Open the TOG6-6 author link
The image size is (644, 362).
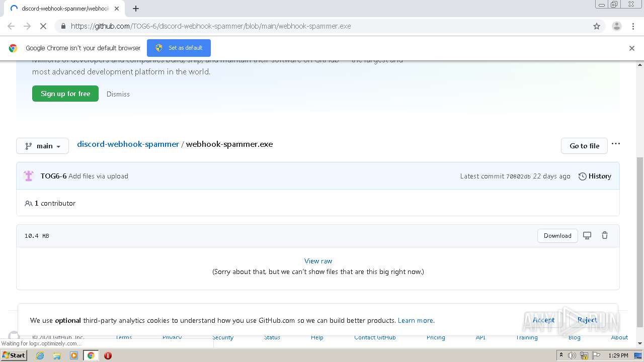(x=53, y=176)
